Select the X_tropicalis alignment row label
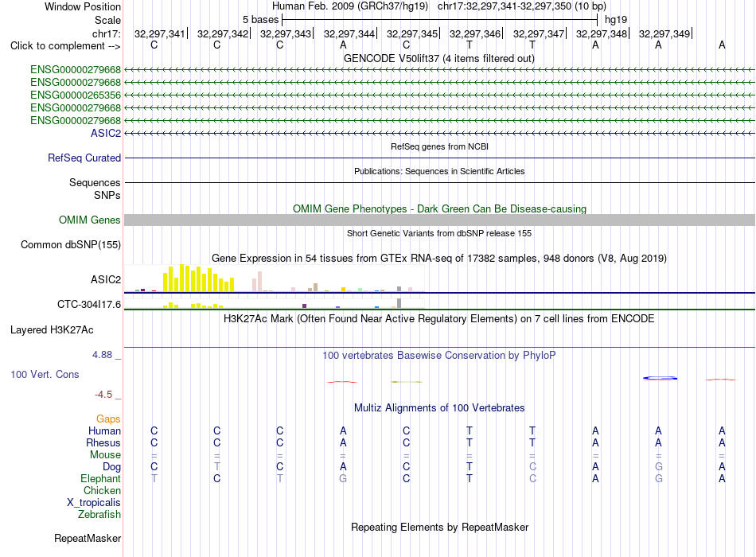 [94, 503]
